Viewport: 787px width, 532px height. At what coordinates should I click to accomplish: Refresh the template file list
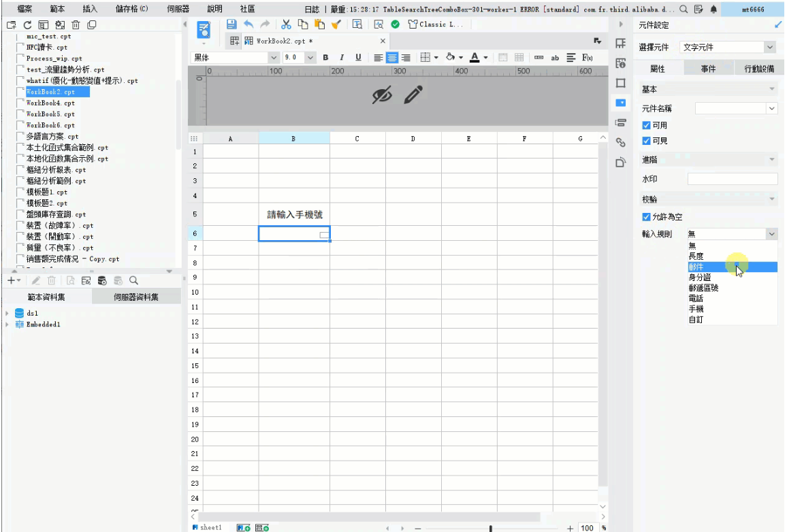pyautogui.click(x=28, y=25)
